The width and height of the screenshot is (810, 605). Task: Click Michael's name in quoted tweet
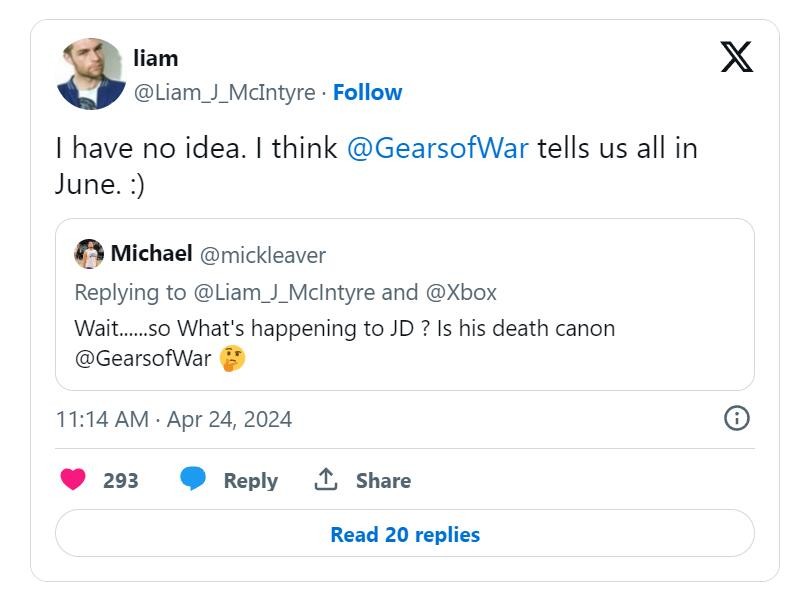[151, 254]
